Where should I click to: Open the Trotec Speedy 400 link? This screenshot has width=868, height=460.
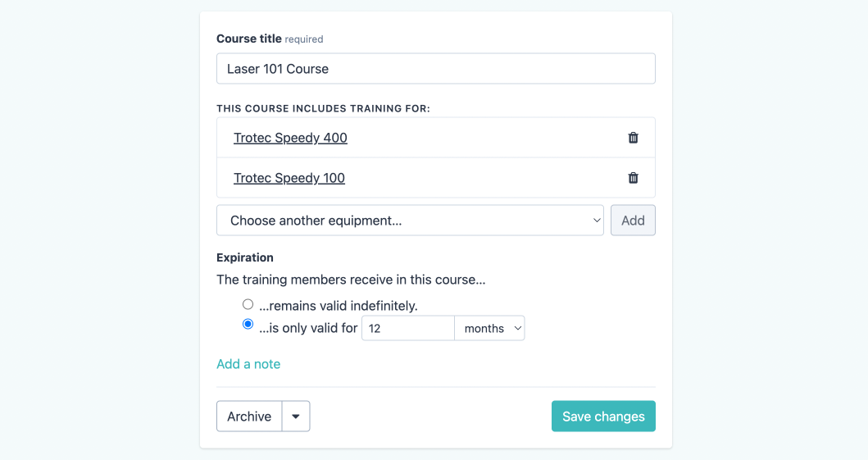click(290, 138)
